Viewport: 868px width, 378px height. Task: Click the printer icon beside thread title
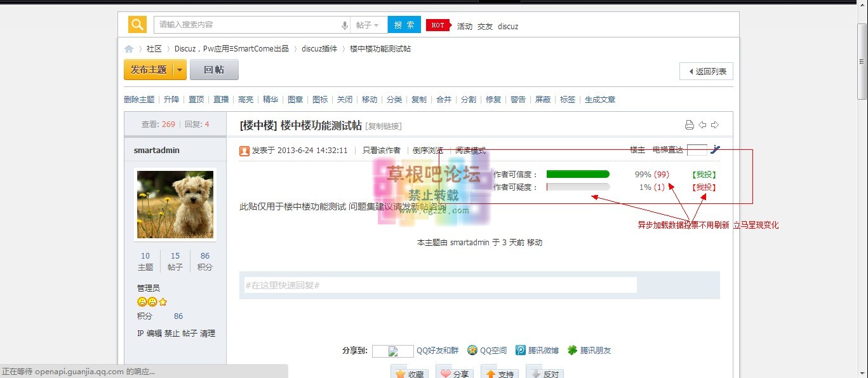coord(690,125)
